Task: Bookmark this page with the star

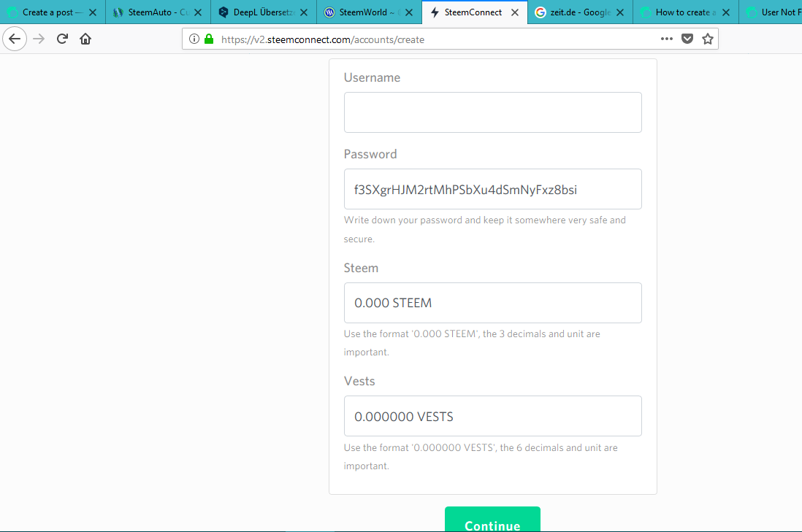Action: 708,39
